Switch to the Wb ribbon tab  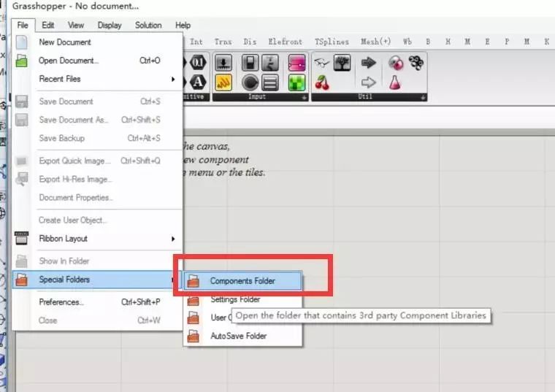[x=407, y=42]
